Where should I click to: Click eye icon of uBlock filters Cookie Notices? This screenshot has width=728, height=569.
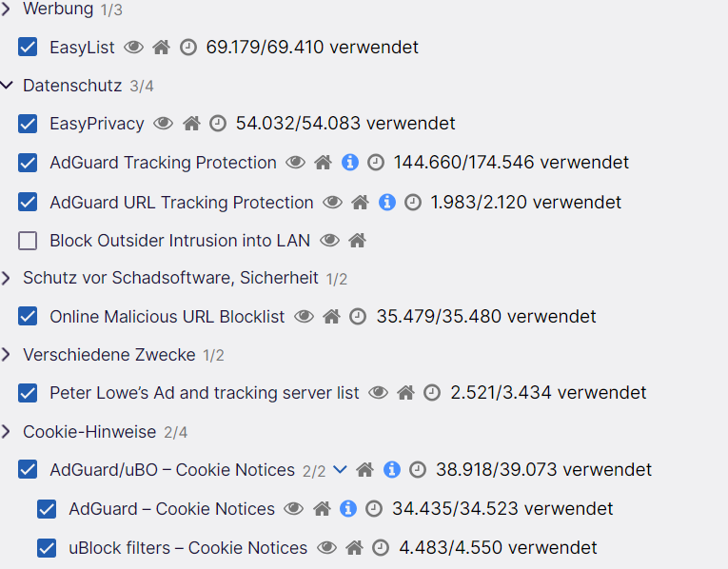pos(327,548)
